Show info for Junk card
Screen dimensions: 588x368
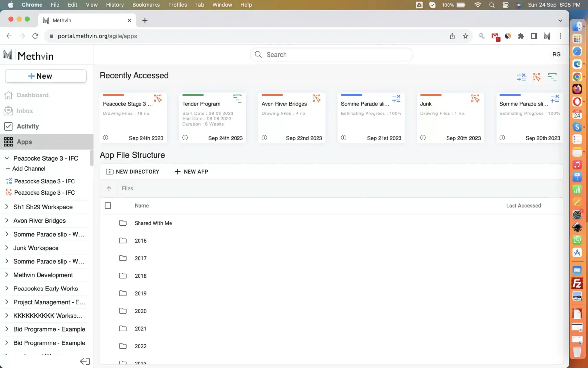coord(423,138)
